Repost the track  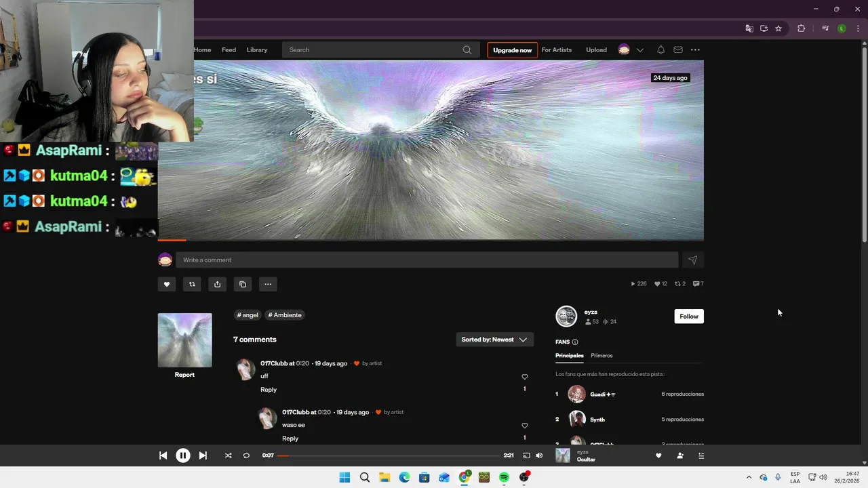pos(192,284)
